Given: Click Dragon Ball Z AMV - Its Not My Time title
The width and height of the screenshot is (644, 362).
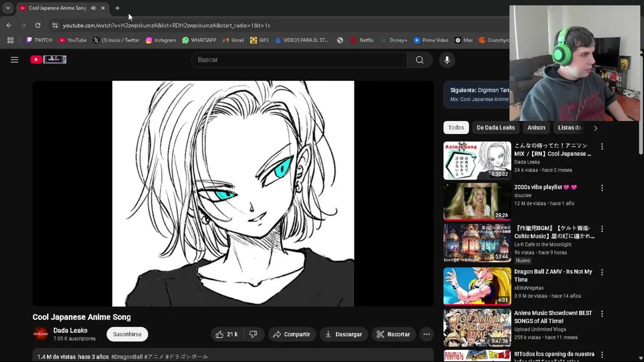Looking at the screenshot, I should (553, 276).
